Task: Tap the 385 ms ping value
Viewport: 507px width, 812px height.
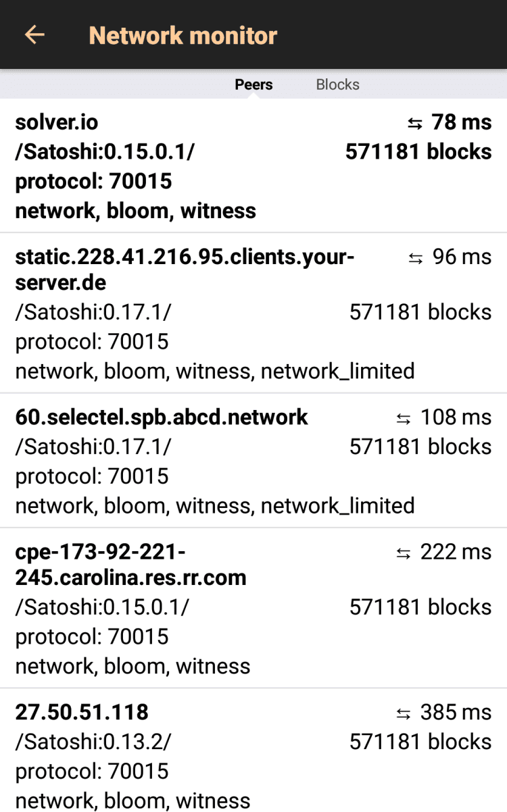Action: tap(456, 712)
